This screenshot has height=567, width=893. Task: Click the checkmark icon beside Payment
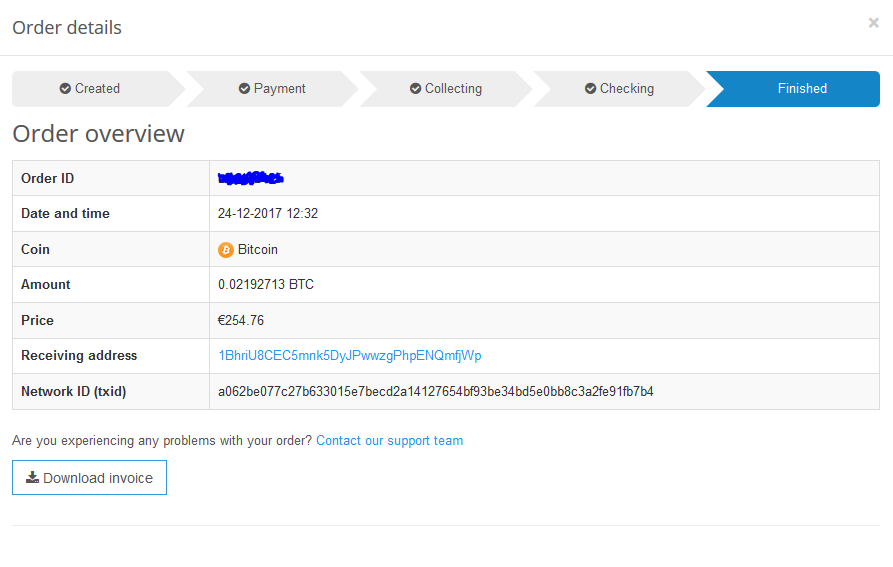[244, 89]
